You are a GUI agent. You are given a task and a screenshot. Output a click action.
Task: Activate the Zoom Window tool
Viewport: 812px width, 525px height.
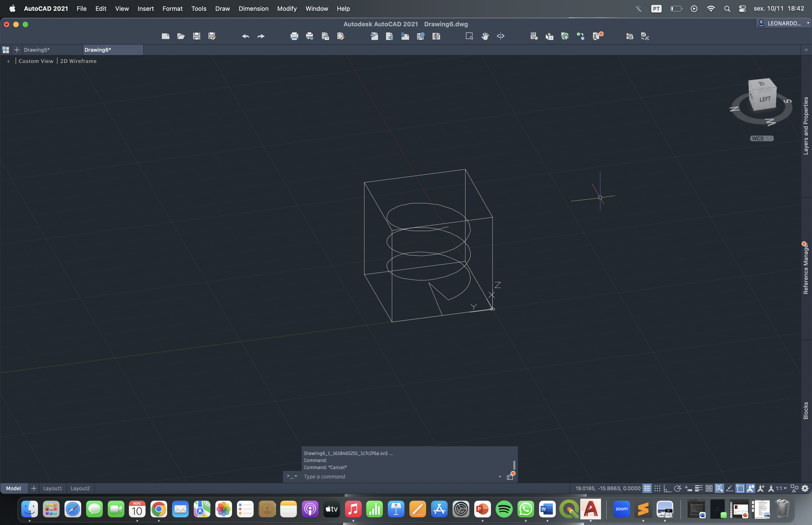(x=469, y=36)
